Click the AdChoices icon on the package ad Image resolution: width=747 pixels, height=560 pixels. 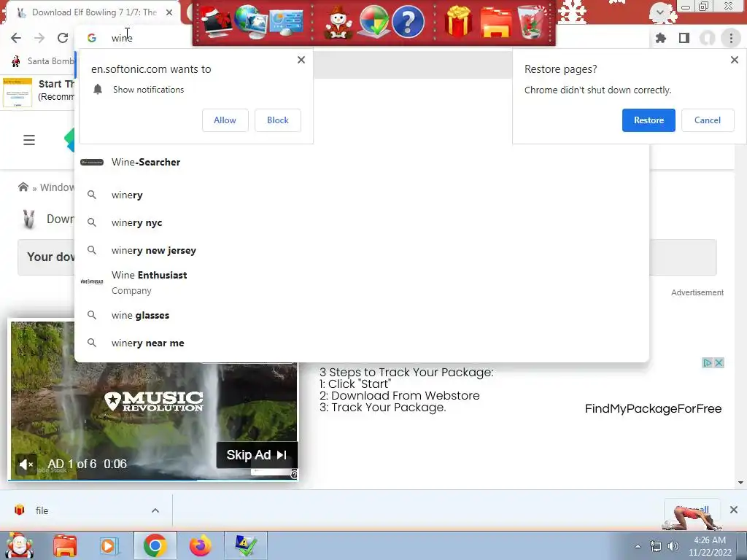pos(707,363)
